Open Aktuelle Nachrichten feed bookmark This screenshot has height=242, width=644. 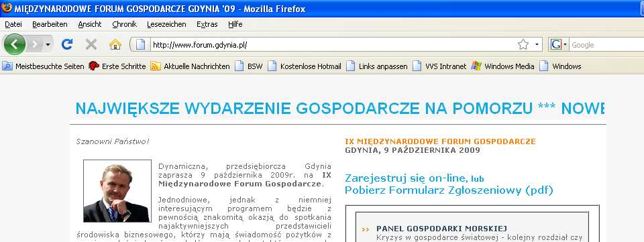190,66
